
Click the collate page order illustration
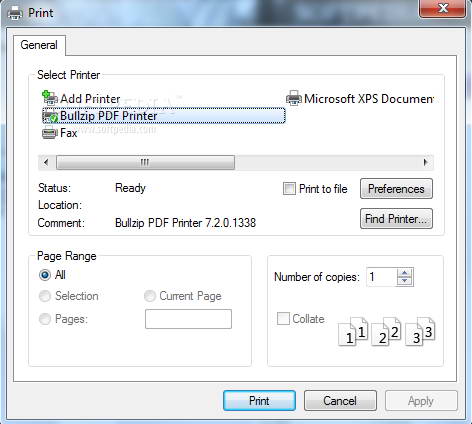click(387, 332)
